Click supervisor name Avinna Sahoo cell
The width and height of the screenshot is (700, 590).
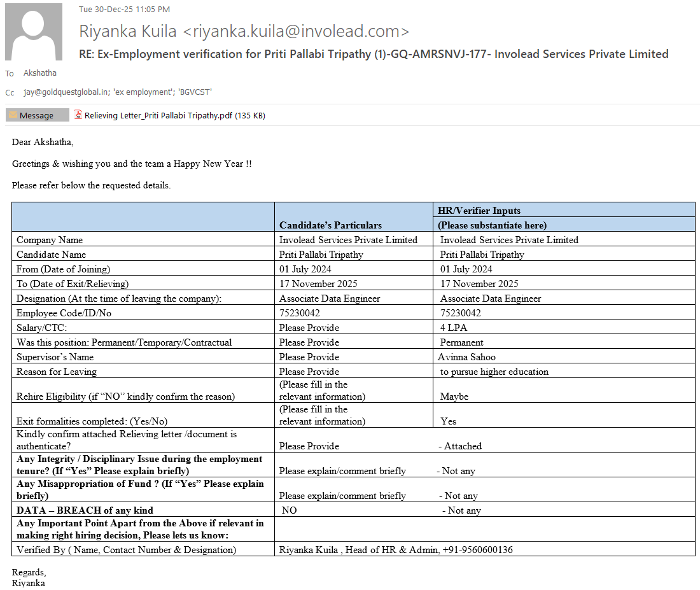coord(466,357)
